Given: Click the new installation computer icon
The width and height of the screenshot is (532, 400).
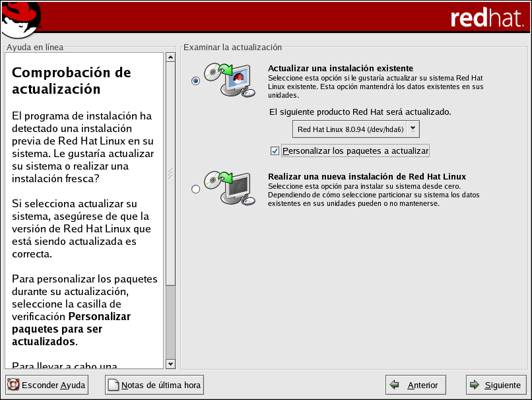Looking at the screenshot, I should (x=230, y=188).
